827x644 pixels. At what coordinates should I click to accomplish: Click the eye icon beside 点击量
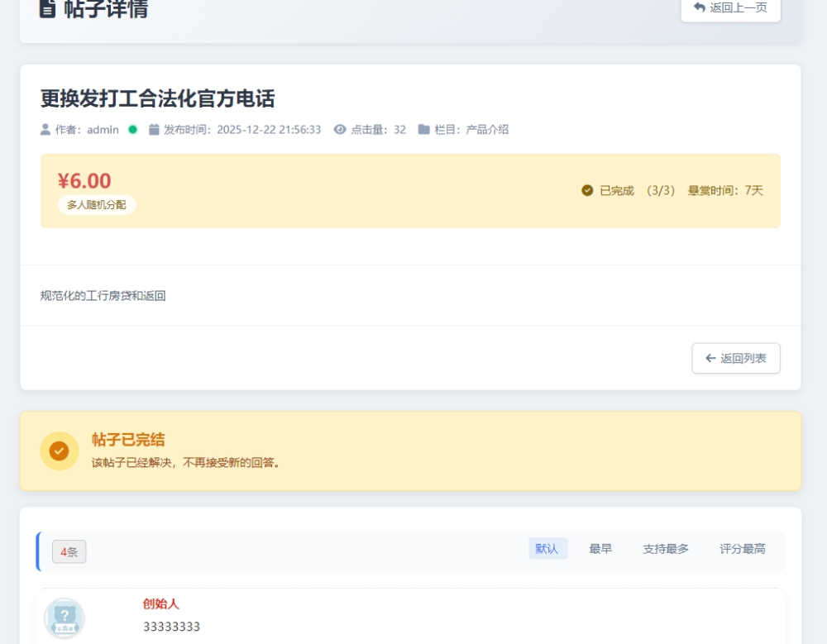[340, 130]
